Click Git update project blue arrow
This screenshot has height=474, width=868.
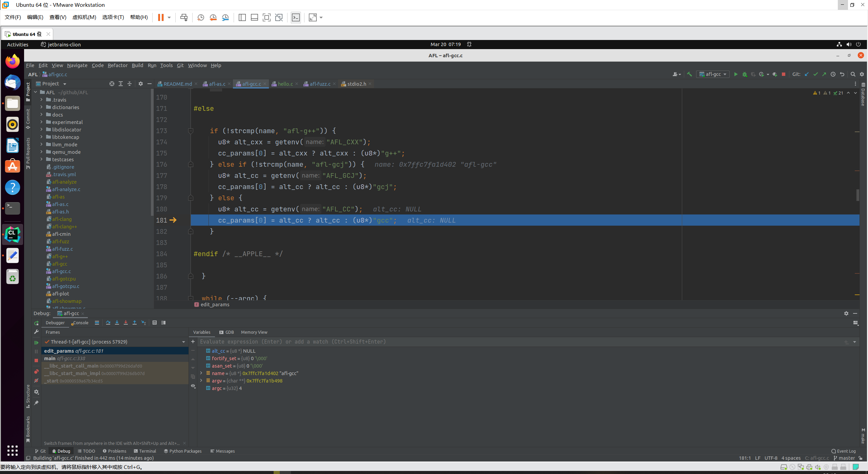click(x=807, y=74)
